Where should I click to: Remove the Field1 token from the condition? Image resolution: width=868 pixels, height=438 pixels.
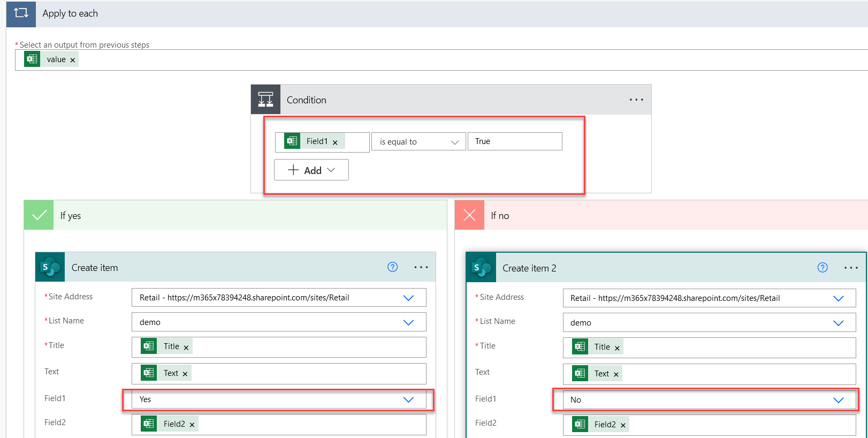(x=335, y=142)
